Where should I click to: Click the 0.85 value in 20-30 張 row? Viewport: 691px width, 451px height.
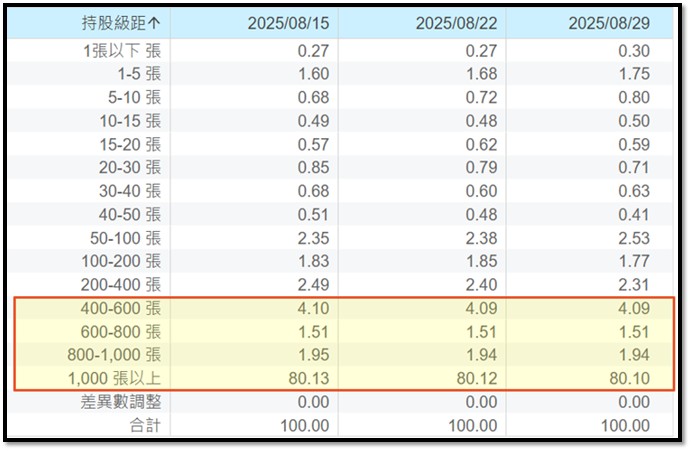click(x=313, y=168)
